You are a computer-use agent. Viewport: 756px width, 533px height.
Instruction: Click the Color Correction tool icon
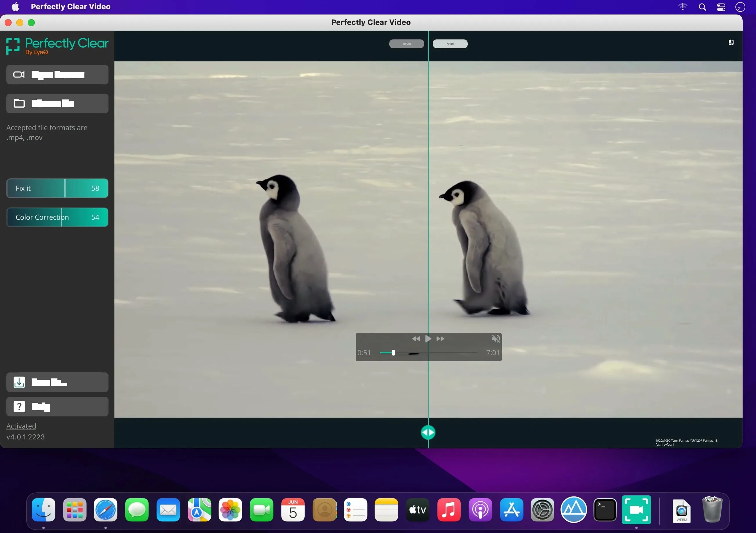57,217
